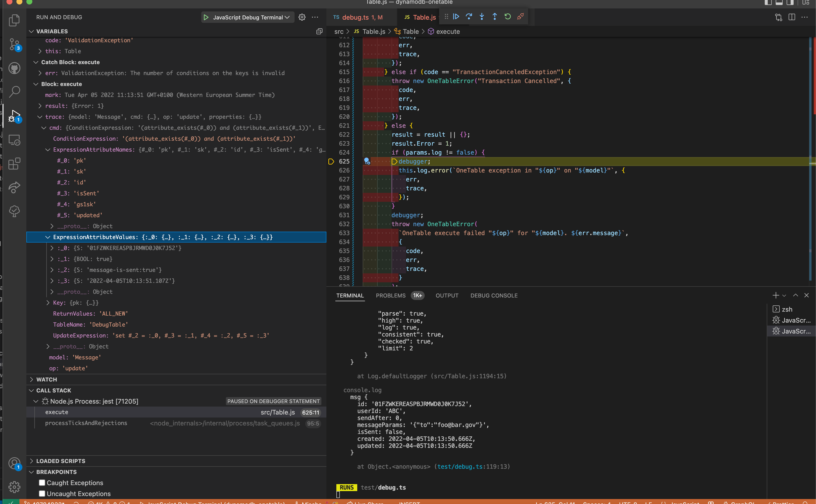
Task: Switch to the DEBUG CONSOLE tab
Action: [494, 296]
